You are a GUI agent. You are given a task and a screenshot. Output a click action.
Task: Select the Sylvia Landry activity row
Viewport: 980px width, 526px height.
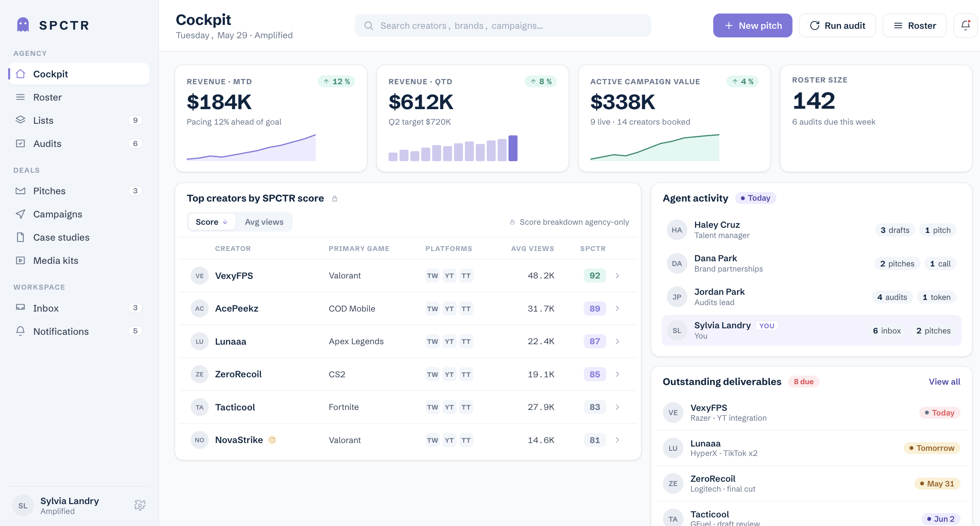tap(811, 330)
